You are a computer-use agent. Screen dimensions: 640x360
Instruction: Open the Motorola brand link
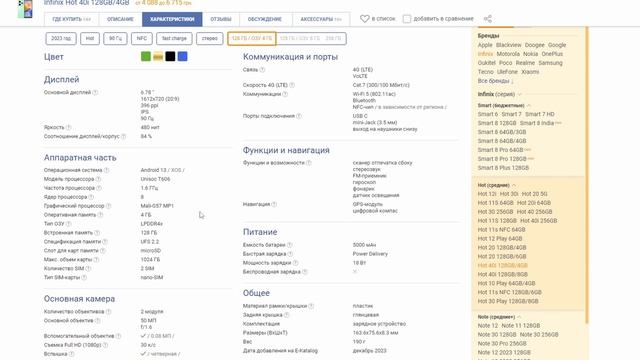click(x=508, y=54)
